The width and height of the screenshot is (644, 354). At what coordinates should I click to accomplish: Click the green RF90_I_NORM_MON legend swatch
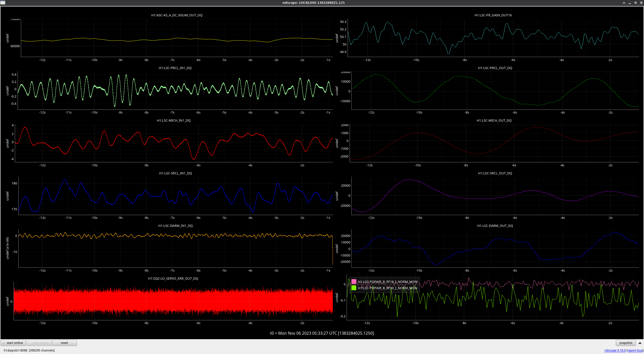pyautogui.click(x=354, y=288)
